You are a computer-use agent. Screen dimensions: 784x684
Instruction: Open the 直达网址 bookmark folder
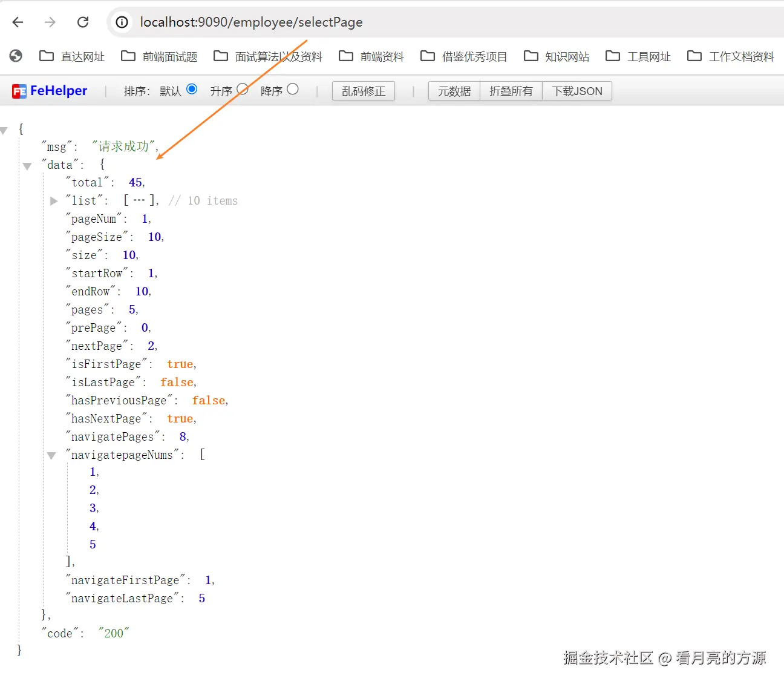coord(72,56)
